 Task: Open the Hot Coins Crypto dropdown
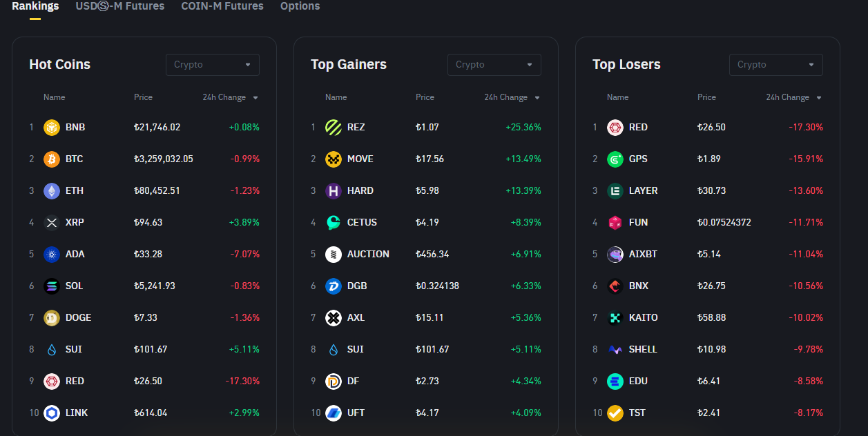[212, 65]
